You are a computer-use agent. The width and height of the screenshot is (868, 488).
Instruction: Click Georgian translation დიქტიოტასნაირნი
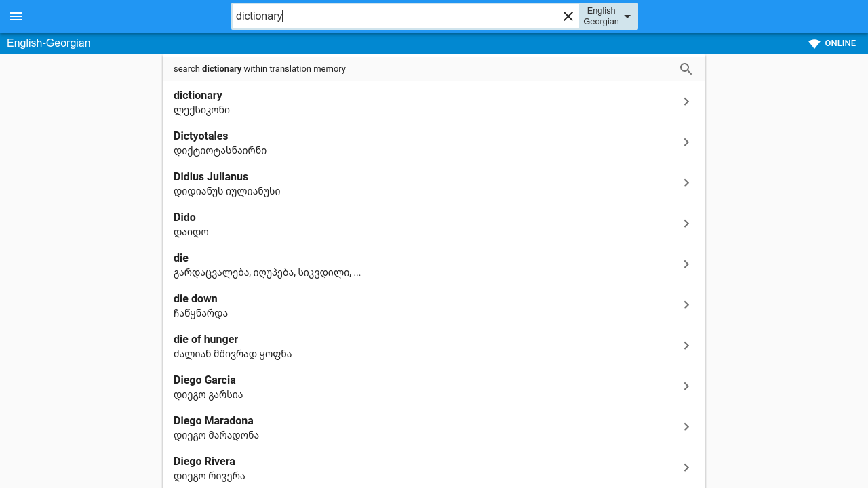tap(220, 151)
